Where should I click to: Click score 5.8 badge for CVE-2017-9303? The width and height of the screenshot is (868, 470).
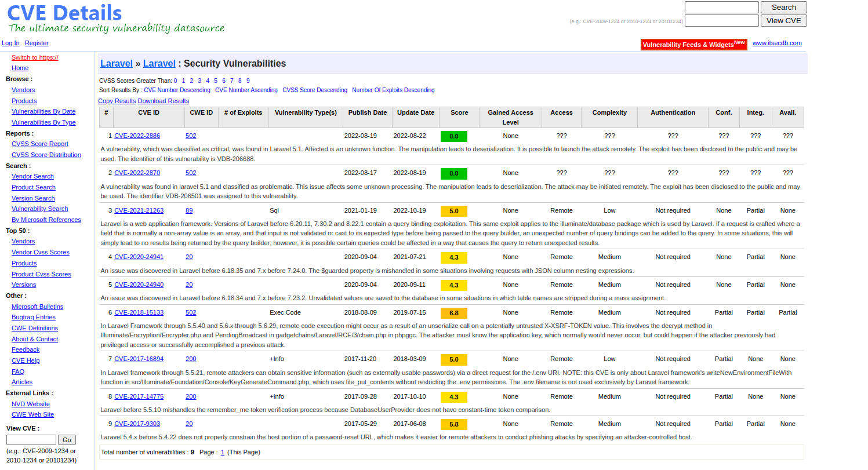point(454,424)
